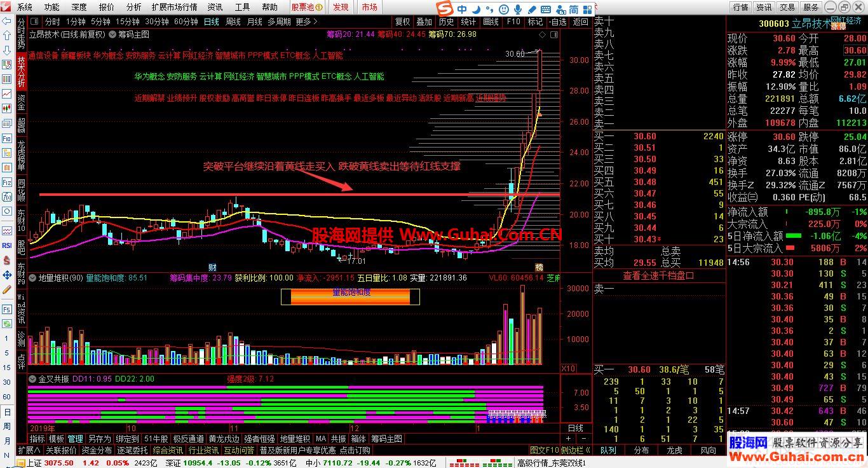This screenshot has width=868, height=468.
Task: Expand the 金叉共振 indicator dropdown
Action: pyautogui.click(x=32, y=379)
